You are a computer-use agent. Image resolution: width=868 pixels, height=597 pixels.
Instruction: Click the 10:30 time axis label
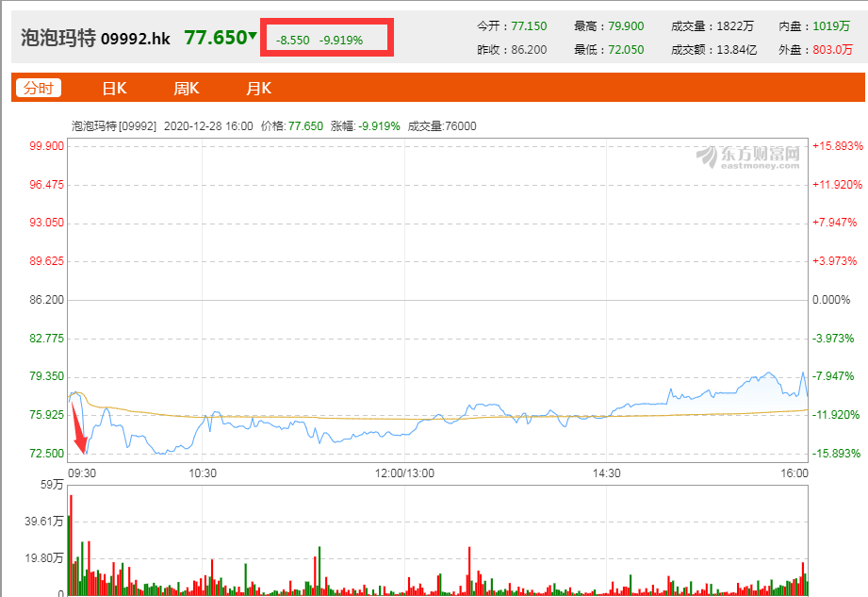203,473
